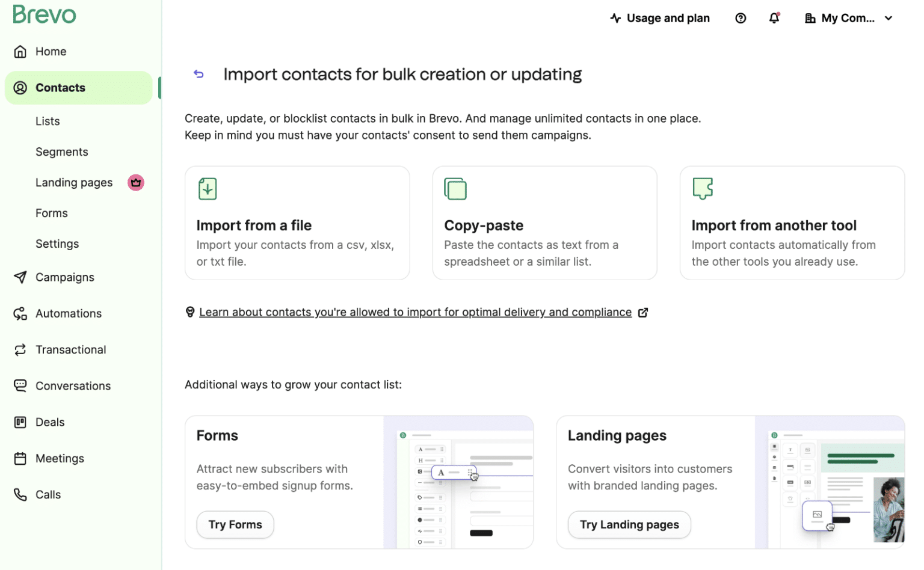
Task: Open Campaigns in the sidebar
Action: (x=64, y=277)
